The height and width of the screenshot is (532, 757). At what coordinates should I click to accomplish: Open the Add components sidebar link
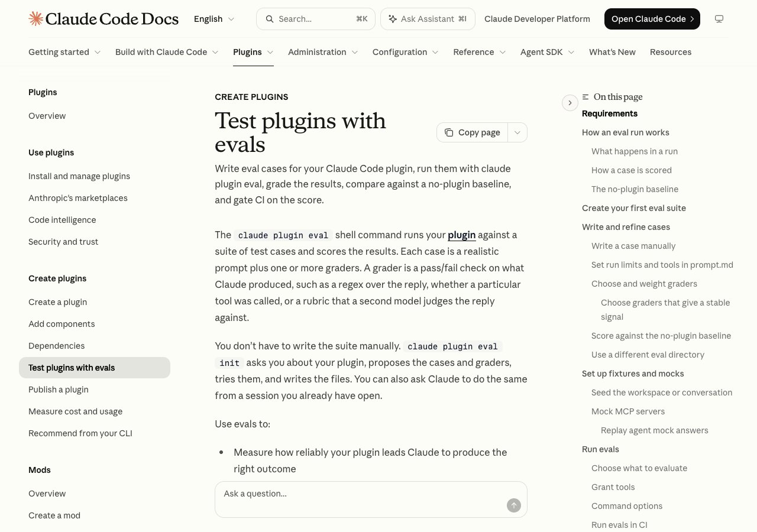62,324
